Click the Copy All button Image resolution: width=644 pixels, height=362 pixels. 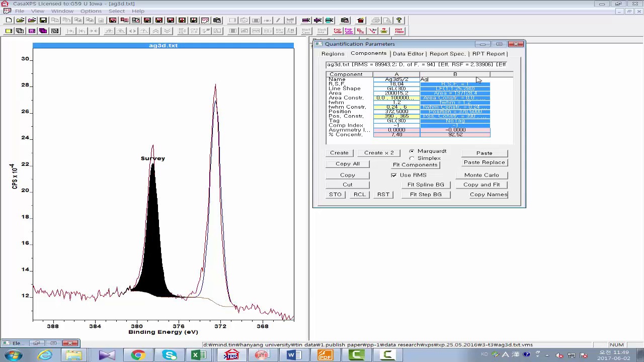348,164
